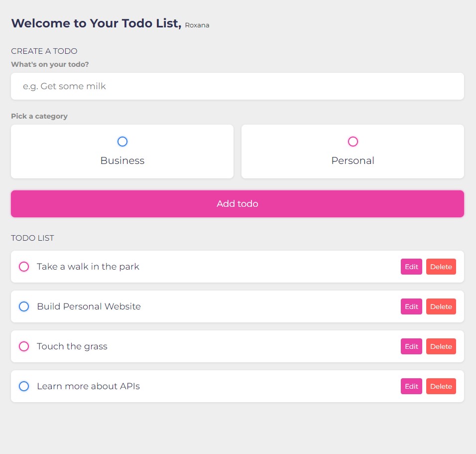Click the Add todo button

(238, 204)
